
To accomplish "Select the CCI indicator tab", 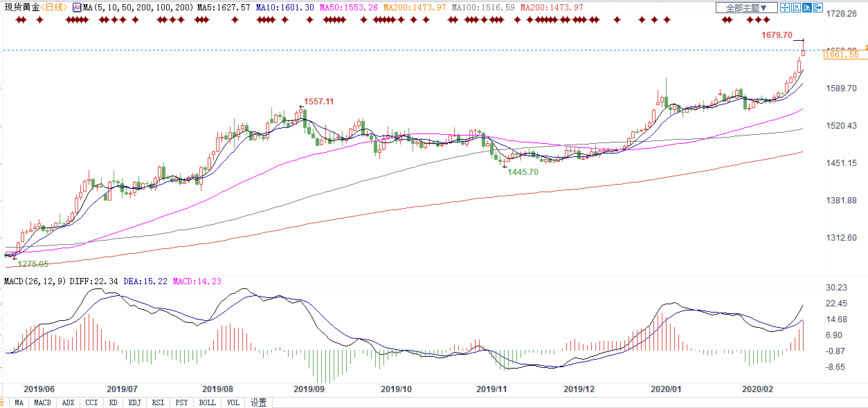I will pos(91,402).
